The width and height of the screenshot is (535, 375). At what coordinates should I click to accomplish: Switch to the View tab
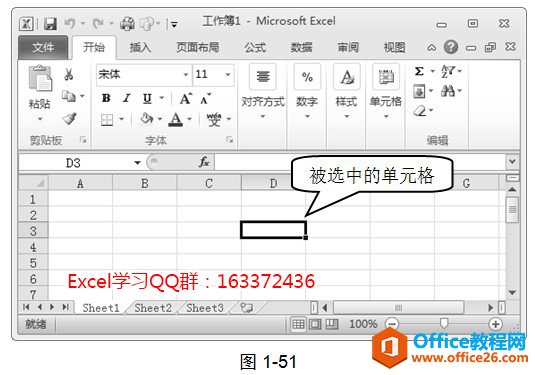tap(394, 47)
